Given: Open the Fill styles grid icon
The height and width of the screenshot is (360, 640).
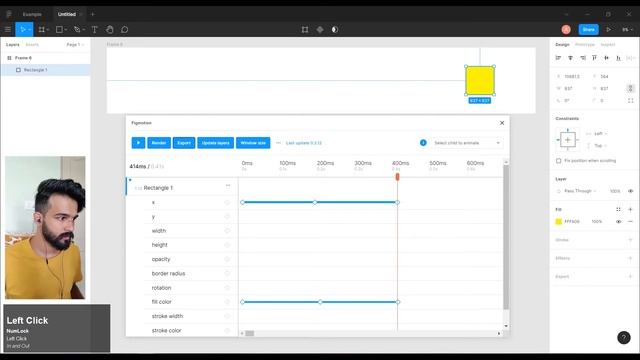Looking at the screenshot, I should click(x=618, y=209).
